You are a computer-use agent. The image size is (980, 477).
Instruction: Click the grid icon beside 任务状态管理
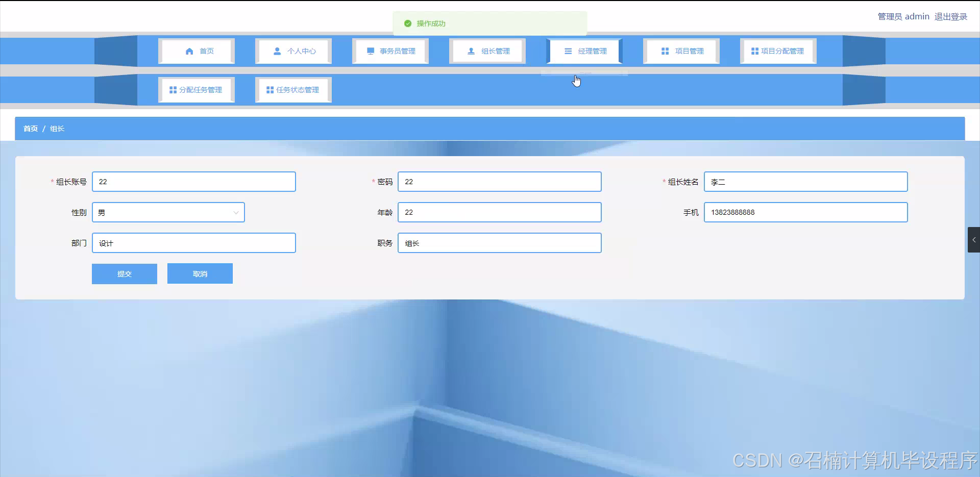270,90
